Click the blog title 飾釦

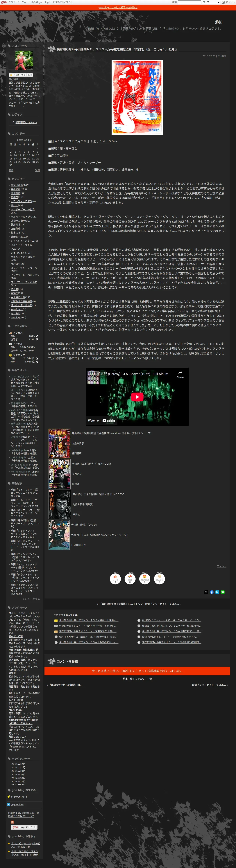pyautogui.click(x=219, y=22)
